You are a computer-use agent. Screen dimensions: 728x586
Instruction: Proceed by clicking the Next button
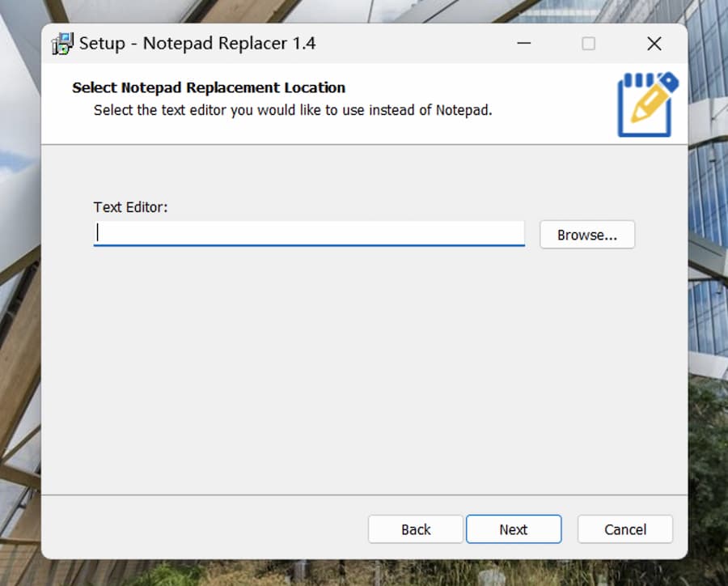click(x=514, y=529)
